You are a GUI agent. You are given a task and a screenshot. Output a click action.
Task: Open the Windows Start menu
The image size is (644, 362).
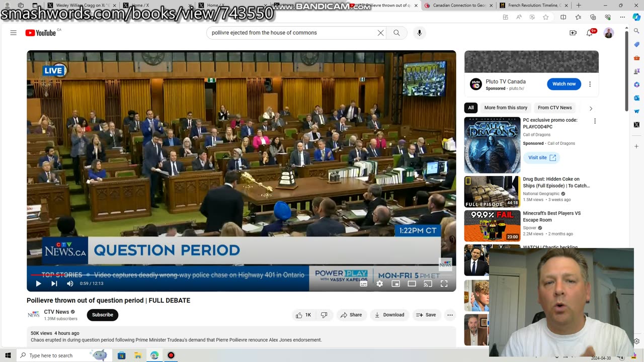point(8,355)
